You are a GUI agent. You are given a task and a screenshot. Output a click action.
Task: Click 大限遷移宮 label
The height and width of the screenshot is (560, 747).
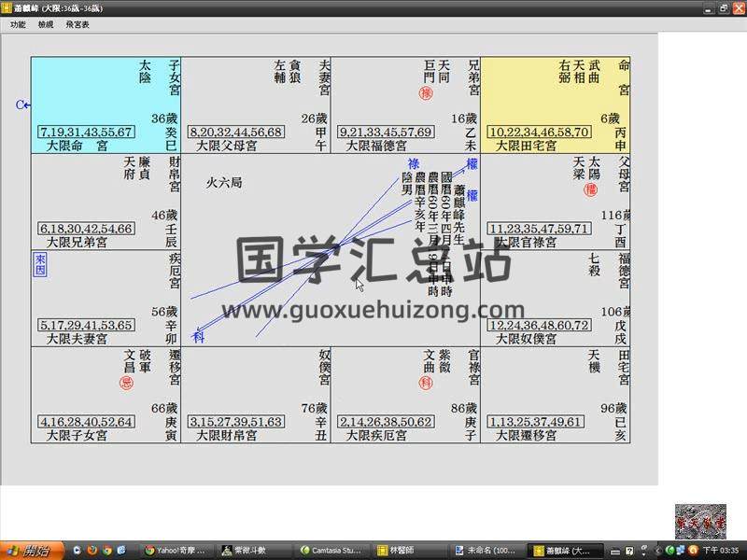pos(526,436)
